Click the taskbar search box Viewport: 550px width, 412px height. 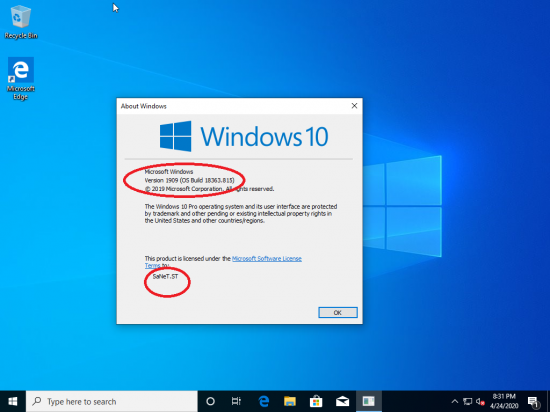click(112, 401)
